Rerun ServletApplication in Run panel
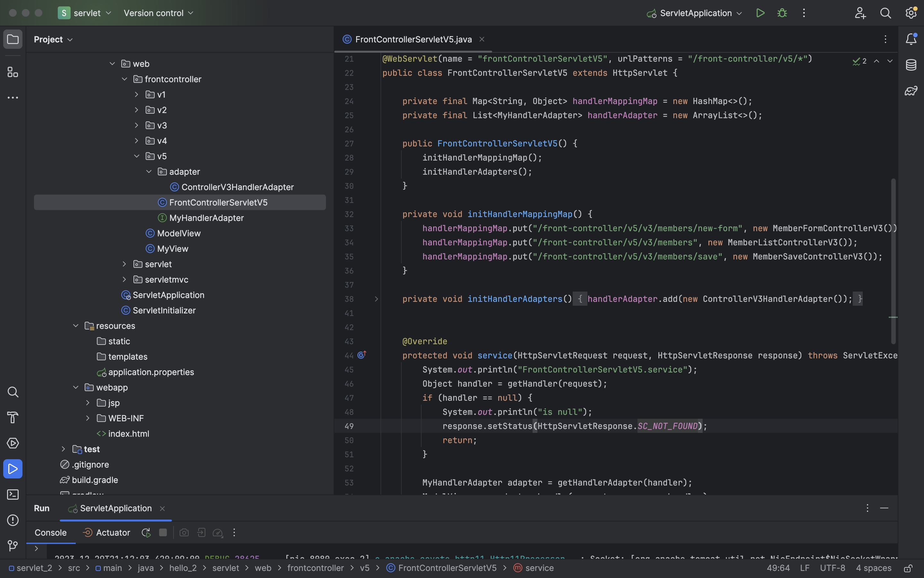 tap(146, 532)
